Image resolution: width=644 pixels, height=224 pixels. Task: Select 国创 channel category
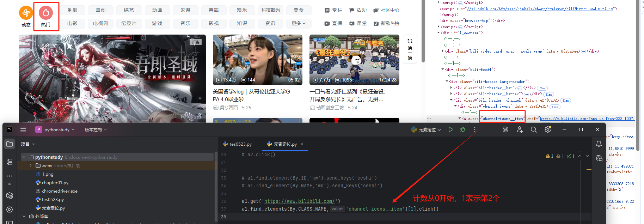(100, 10)
